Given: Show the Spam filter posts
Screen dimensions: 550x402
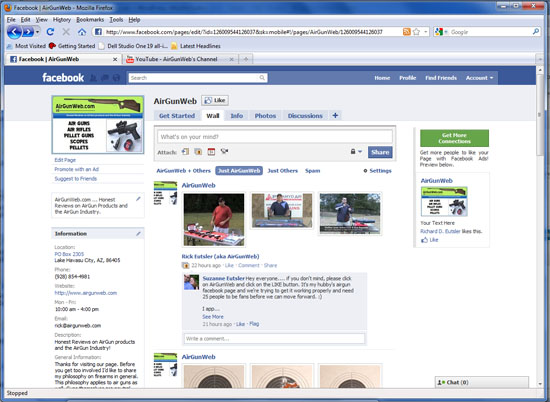Looking at the screenshot, I should click(x=313, y=171).
